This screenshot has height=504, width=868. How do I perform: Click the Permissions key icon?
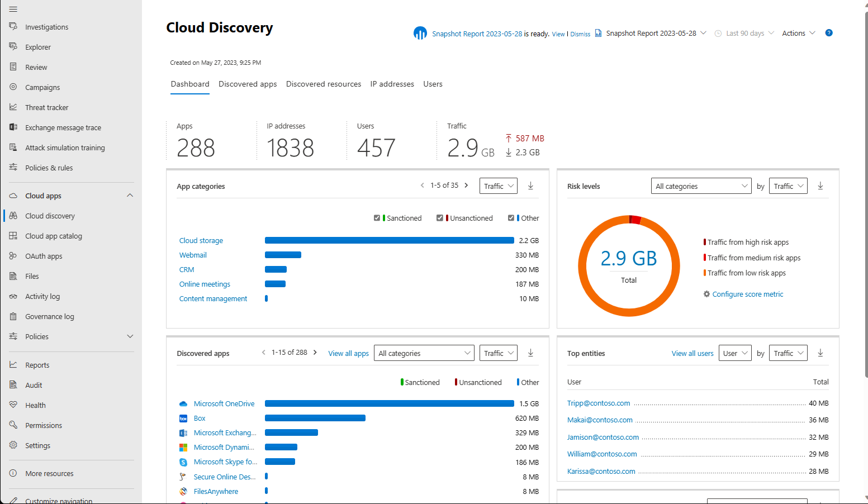click(x=13, y=425)
